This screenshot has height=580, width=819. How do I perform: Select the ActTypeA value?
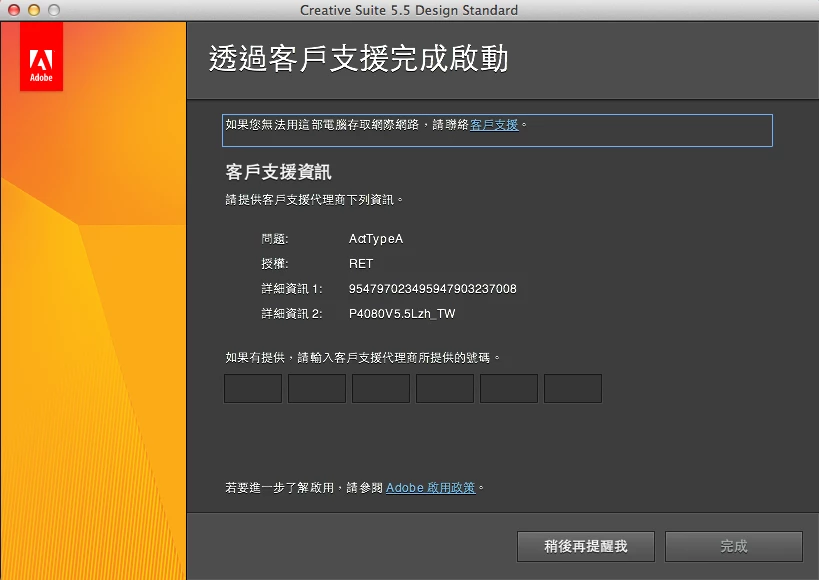[376, 239]
